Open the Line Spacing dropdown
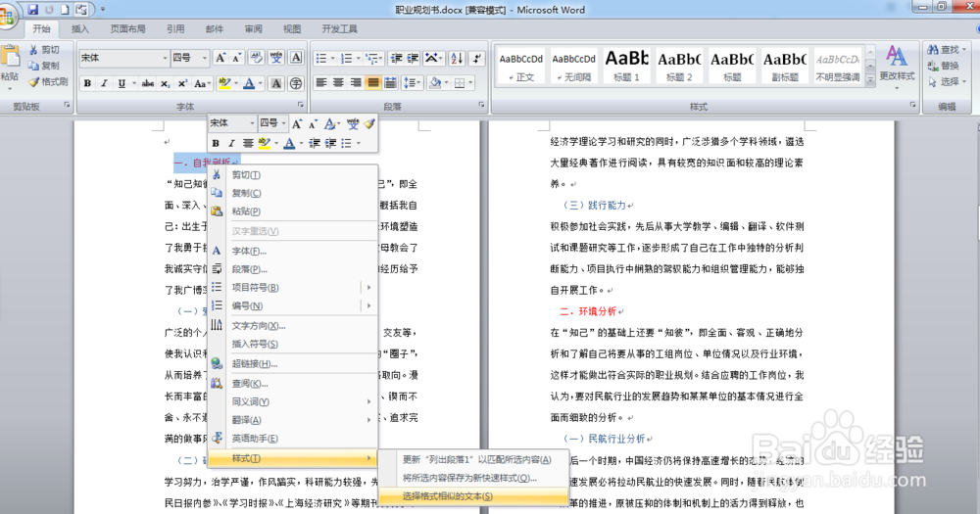The height and width of the screenshot is (514, 980). 412,82
